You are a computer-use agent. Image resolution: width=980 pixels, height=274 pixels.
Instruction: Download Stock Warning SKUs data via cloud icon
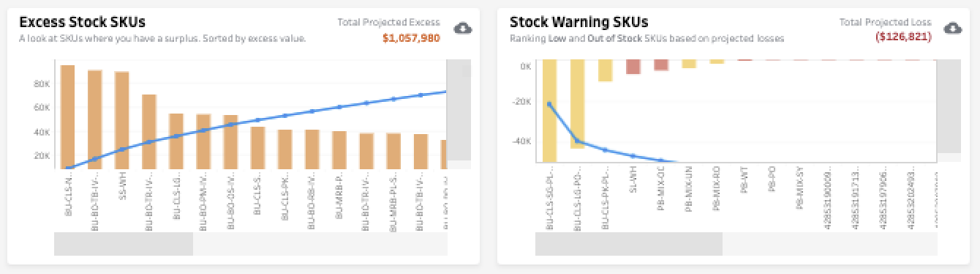(951, 28)
